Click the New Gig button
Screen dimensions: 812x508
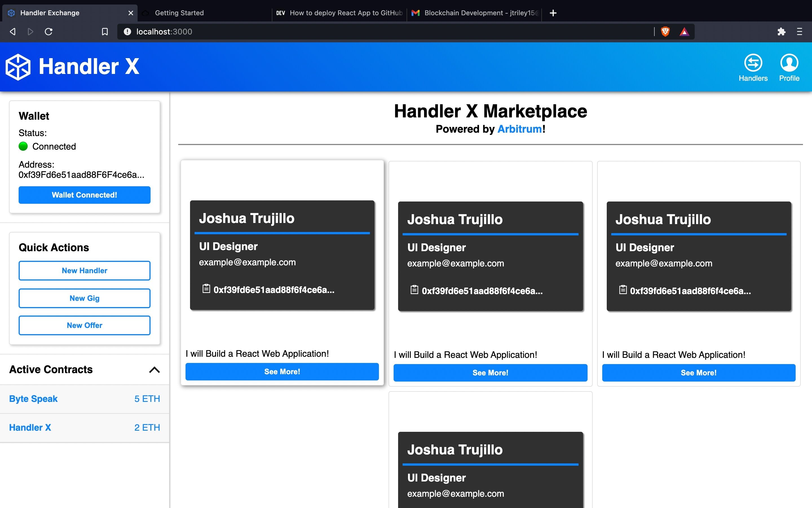[85, 298]
